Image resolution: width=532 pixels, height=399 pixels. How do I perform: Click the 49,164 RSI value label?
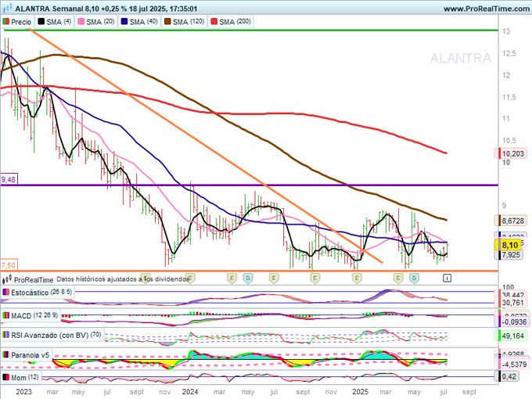(512, 336)
